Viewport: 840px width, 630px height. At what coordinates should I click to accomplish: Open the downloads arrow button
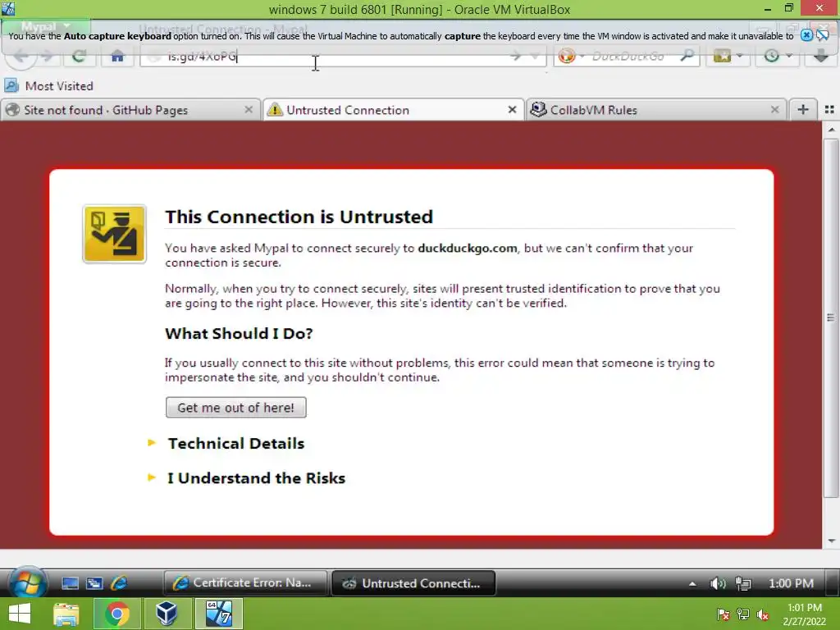pos(820,56)
